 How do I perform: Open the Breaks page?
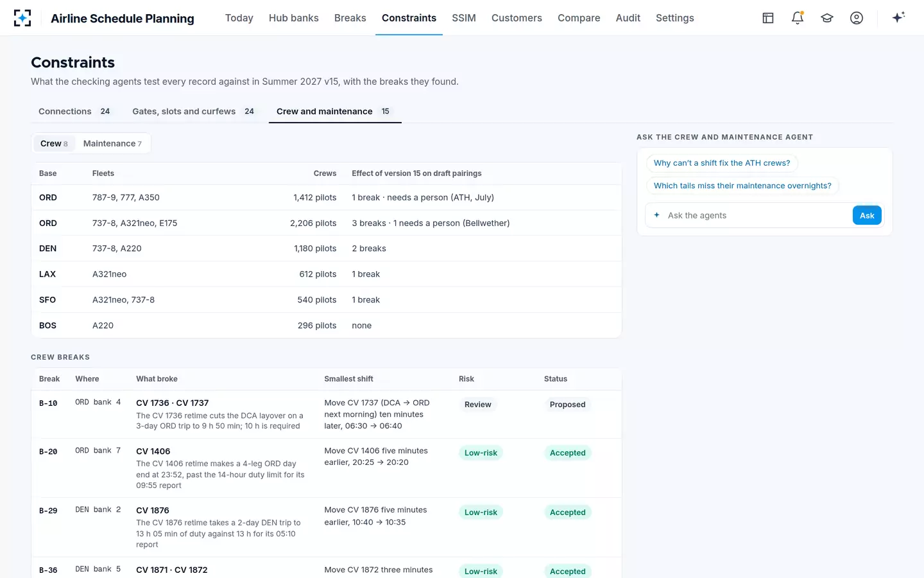tap(350, 18)
